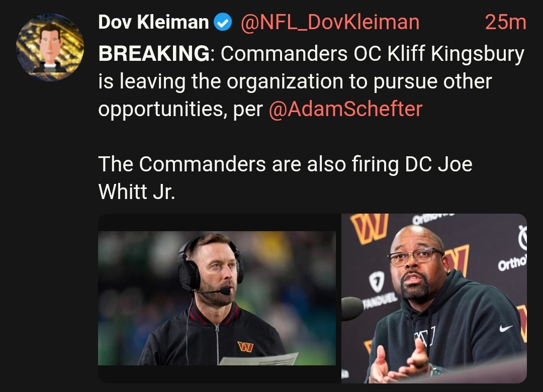Click the Kliff Kingsbury text in tweet

(x=456, y=54)
